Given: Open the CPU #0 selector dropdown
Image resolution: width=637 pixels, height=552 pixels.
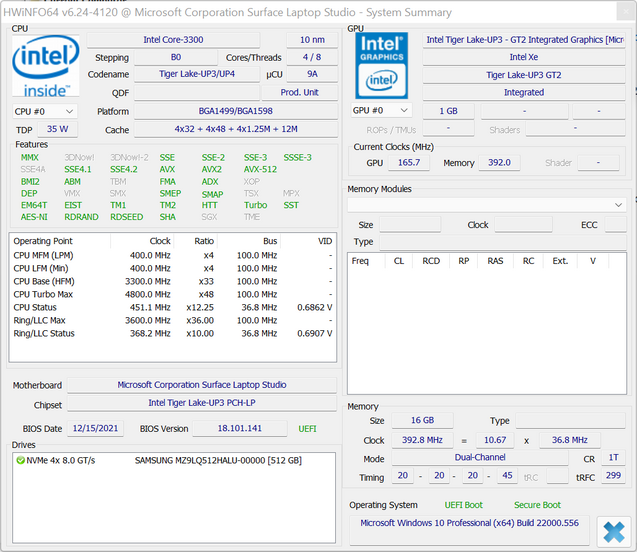Looking at the screenshot, I should coord(45,111).
